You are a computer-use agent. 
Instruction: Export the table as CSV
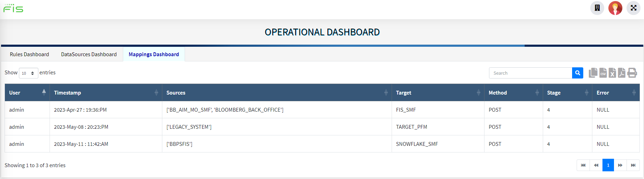[603, 73]
